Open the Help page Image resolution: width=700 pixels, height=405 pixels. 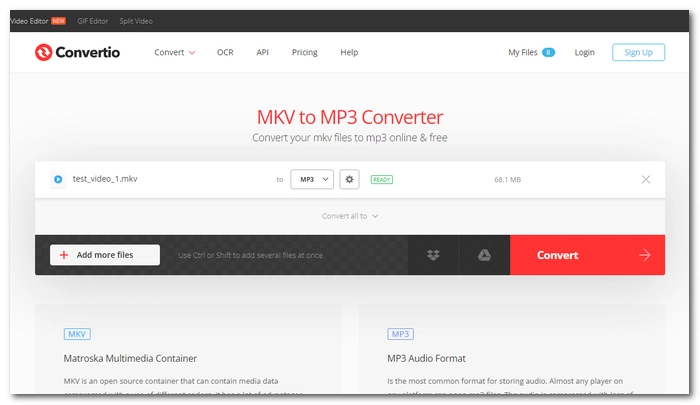click(349, 52)
